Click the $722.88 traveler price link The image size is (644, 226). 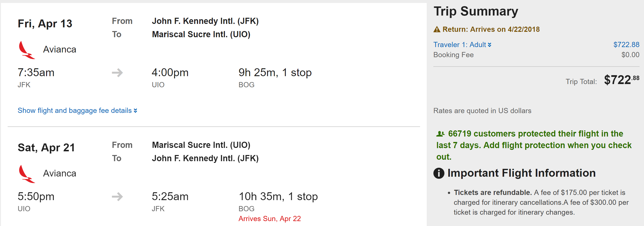pos(626,45)
